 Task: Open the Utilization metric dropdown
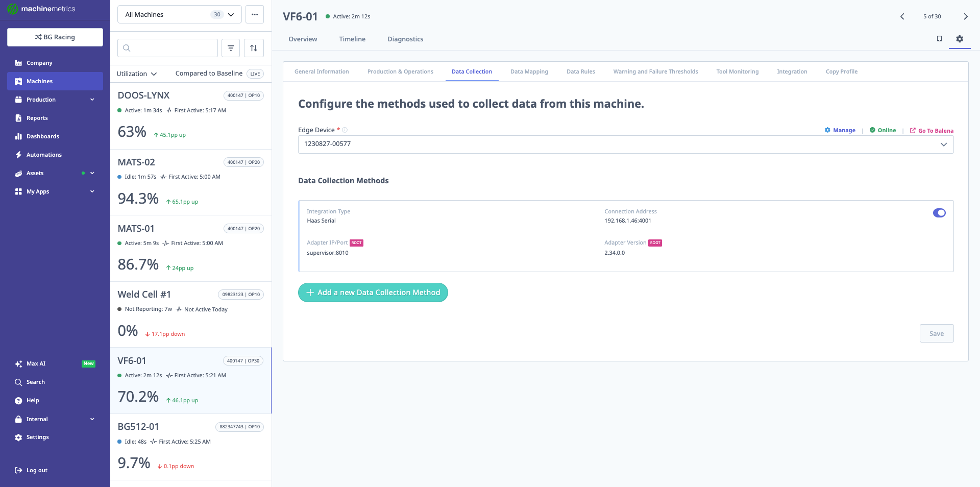coord(137,74)
